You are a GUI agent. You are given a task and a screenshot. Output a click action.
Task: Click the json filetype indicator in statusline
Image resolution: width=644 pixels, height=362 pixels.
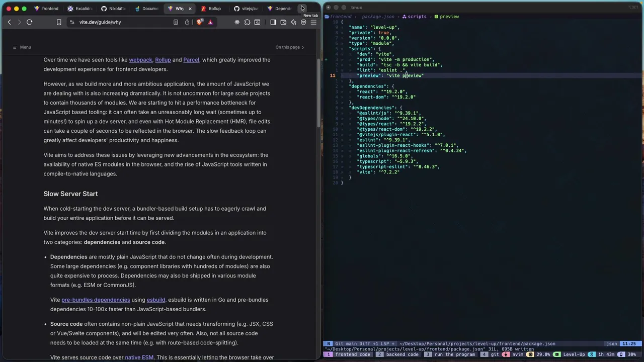point(612,344)
